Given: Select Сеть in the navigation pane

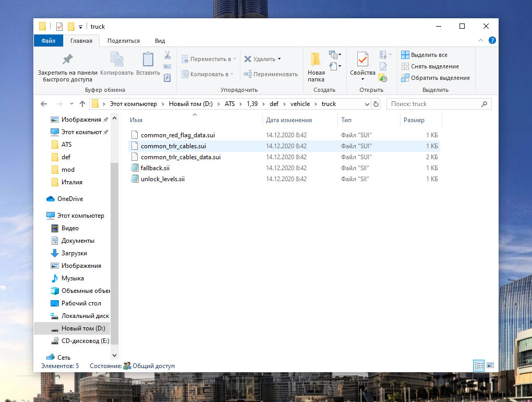Looking at the screenshot, I should pos(64,357).
